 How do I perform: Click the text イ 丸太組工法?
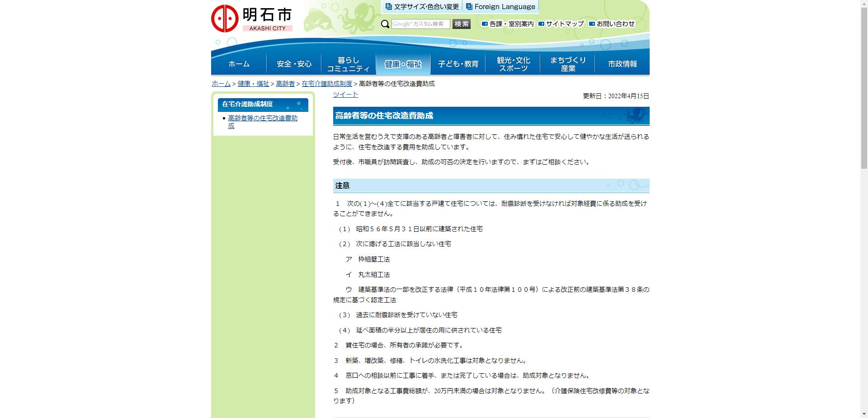[368, 275]
